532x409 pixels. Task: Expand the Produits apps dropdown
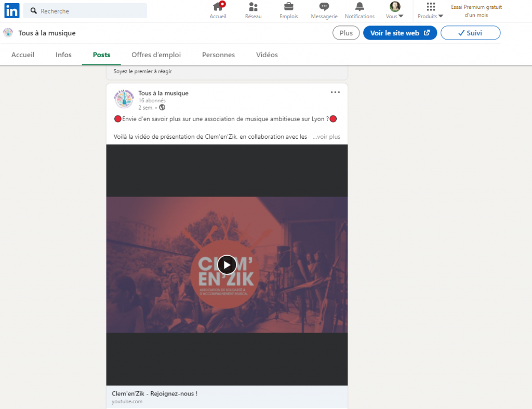click(x=430, y=11)
